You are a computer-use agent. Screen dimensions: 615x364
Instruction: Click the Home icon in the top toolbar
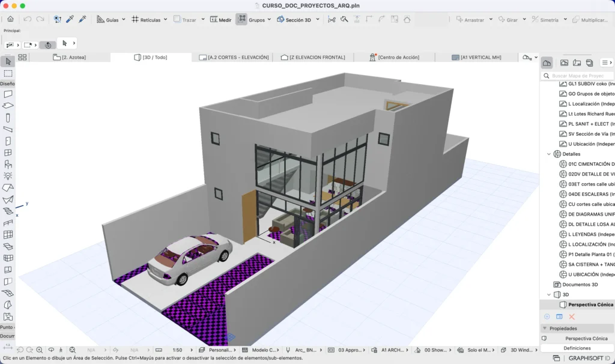[11, 19]
